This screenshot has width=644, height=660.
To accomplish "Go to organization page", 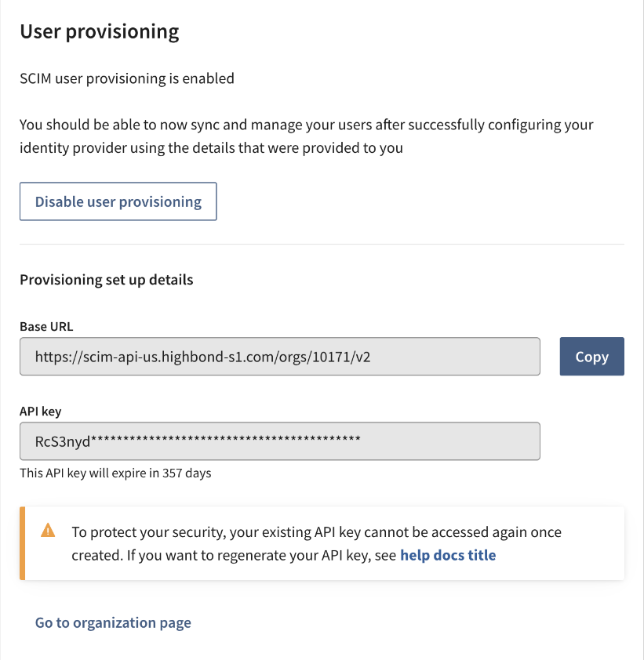I will click(112, 622).
